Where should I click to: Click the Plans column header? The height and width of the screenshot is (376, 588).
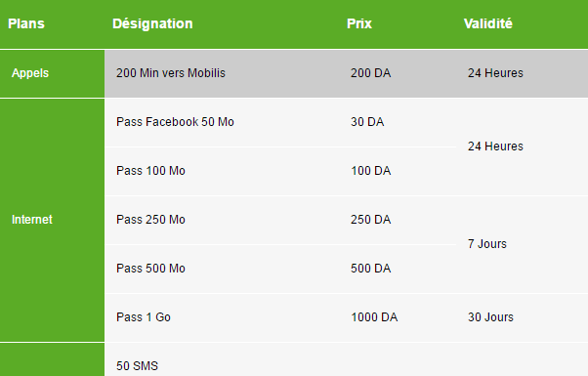click(x=26, y=23)
